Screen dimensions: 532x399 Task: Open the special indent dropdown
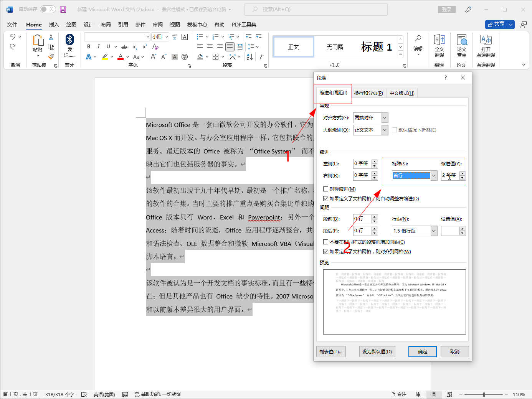pos(434,175)
